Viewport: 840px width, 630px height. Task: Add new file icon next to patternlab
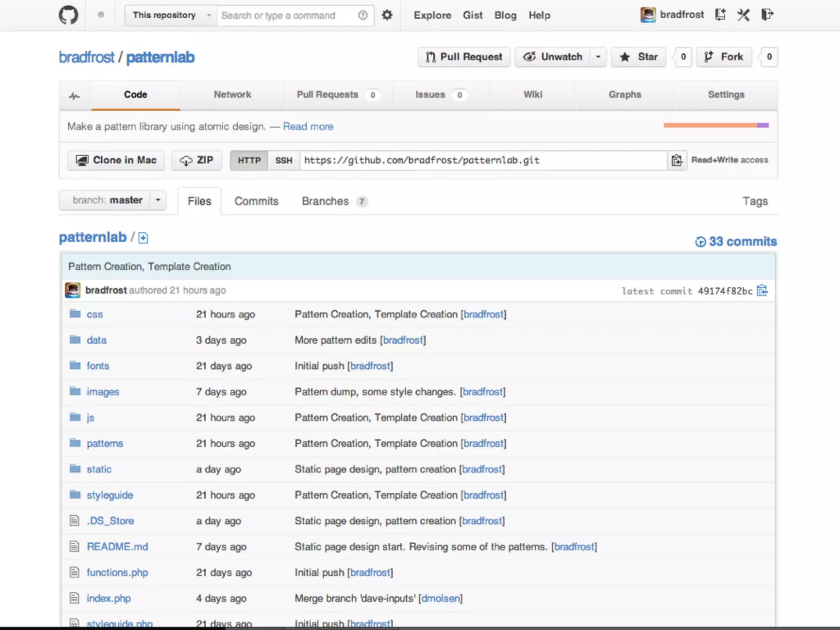[143, 238]
